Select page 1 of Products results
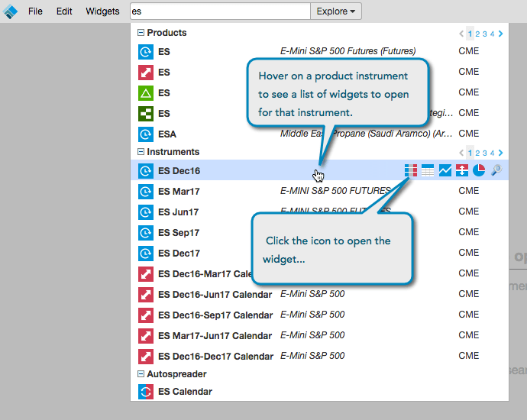The width and height of the screenshot is (527, 420). [470, 34]
